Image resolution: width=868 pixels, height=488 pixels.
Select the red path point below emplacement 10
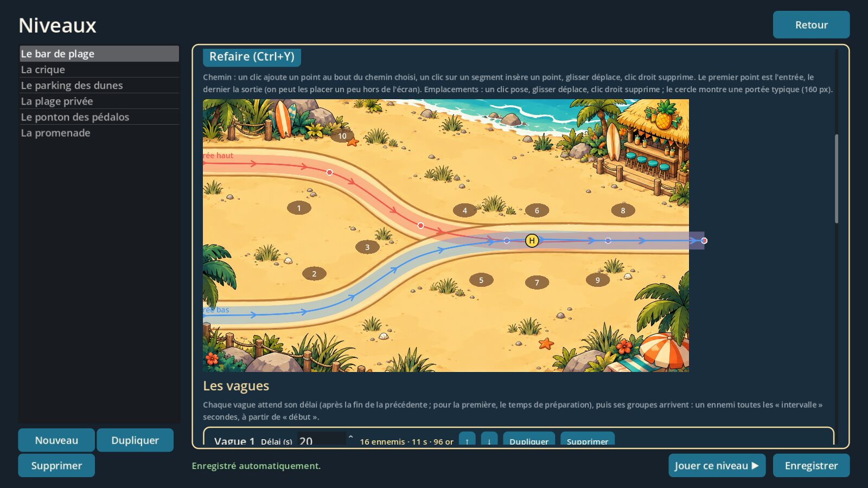pyautogui.click(x=329, y=172)
